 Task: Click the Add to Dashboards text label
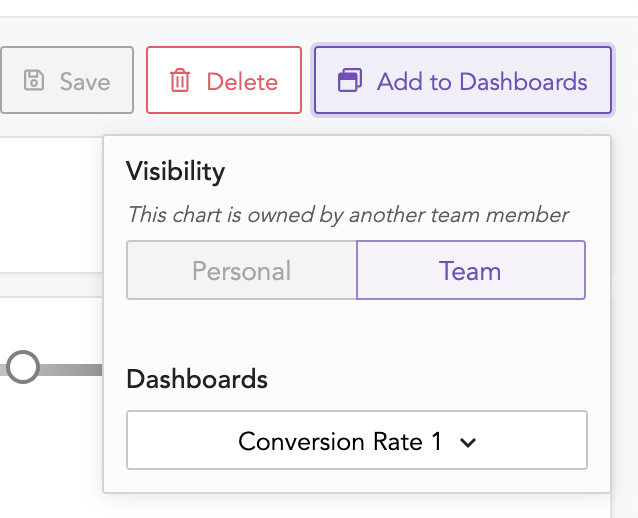pos(482,81)
